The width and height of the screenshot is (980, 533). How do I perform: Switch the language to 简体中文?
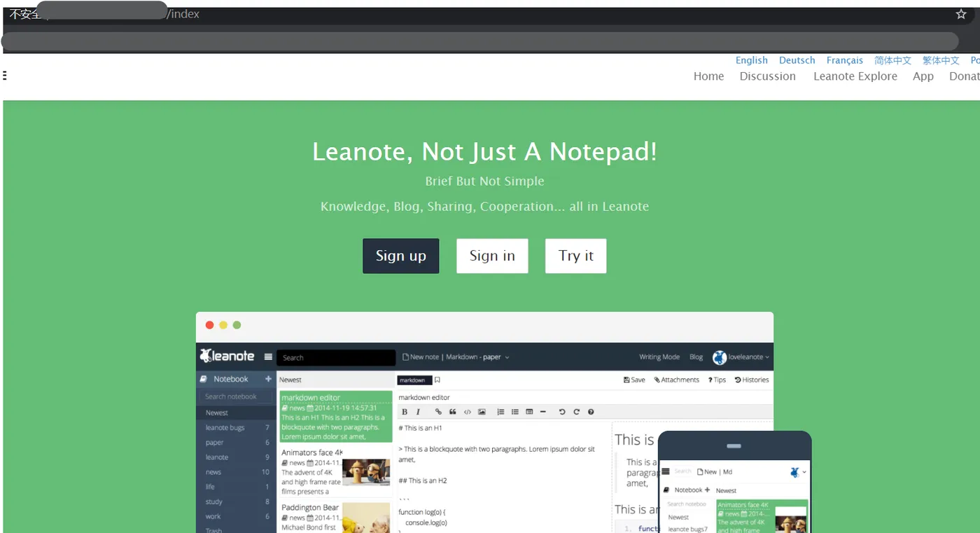click(x=892, y=60)
